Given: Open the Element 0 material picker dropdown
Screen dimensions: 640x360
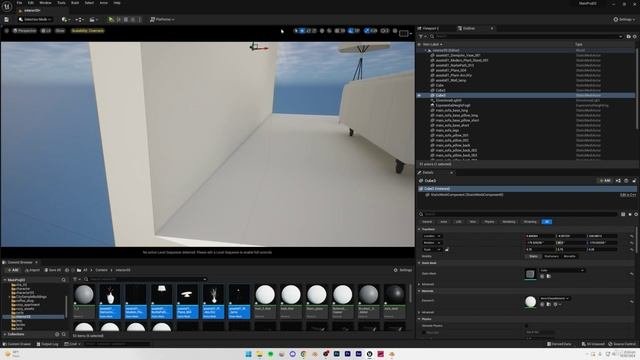Looking at the screenshot, I should pos(554,298).
